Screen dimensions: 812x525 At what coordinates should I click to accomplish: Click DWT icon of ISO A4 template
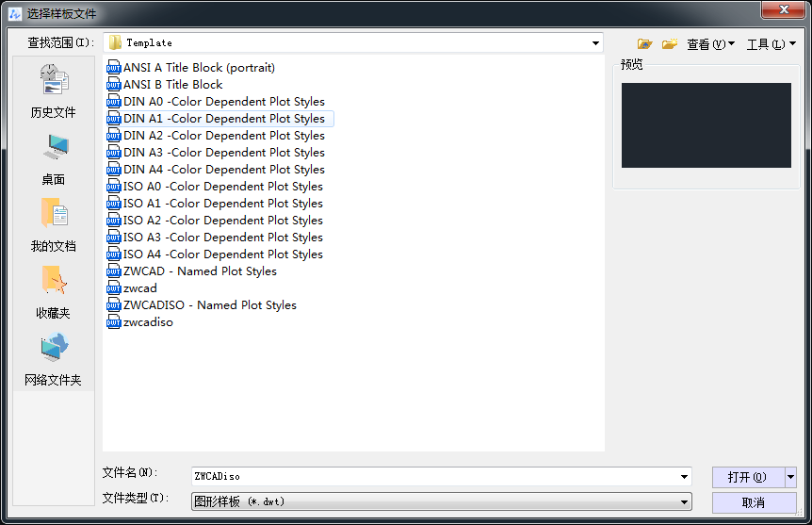coord(113,254)
